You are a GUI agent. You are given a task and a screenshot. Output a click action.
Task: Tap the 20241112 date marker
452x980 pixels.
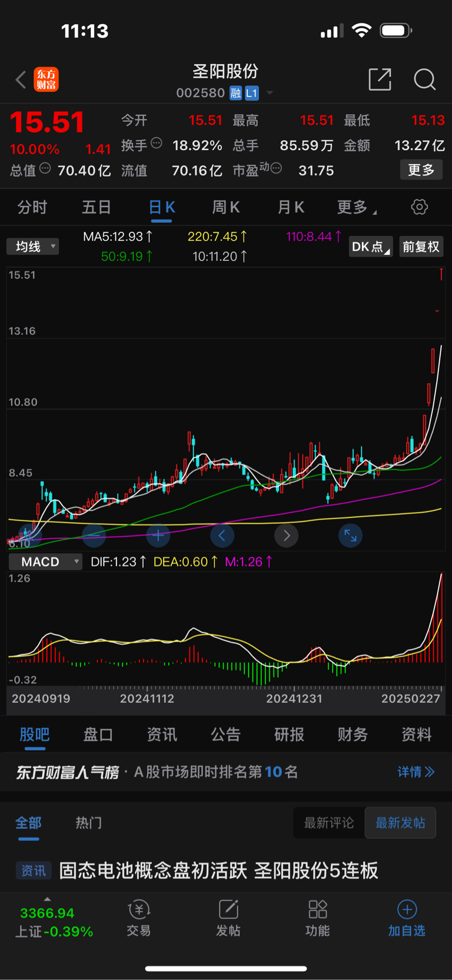coord(147,699)
